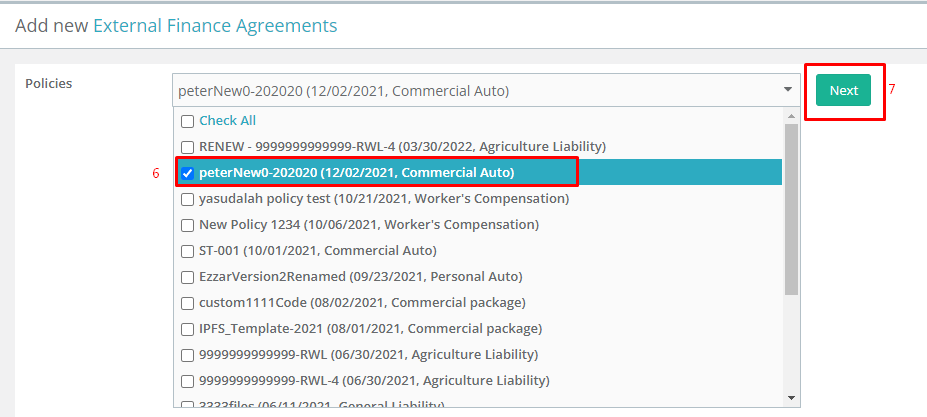Click the External Finance Agreements heading
The width and height of the screenshot is (927, 417).
pyautogui.click(x=215, y=26)
